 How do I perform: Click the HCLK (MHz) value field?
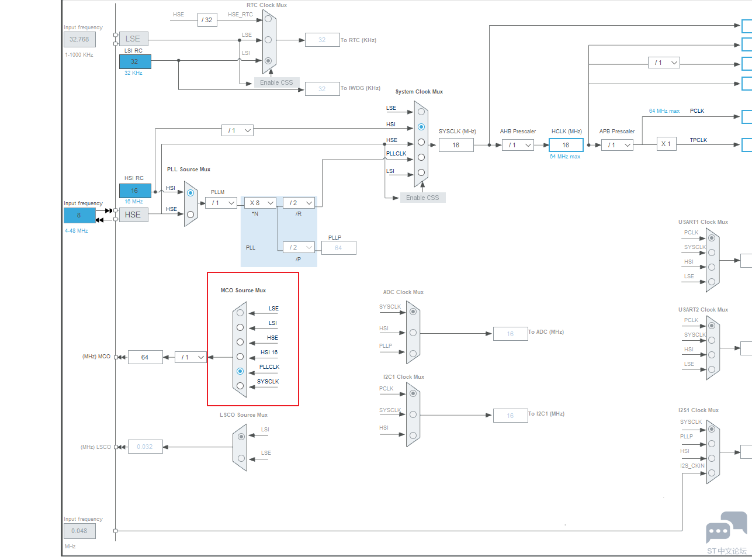[566, 145]
